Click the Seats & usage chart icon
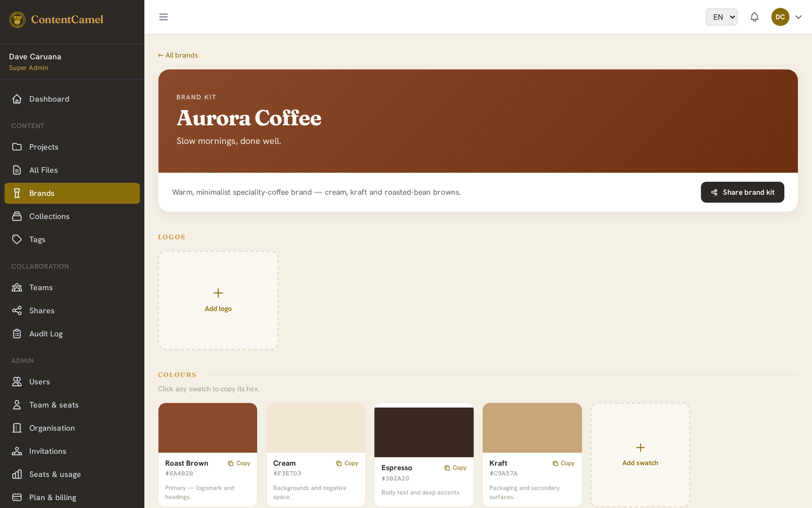 click(17, 474)
